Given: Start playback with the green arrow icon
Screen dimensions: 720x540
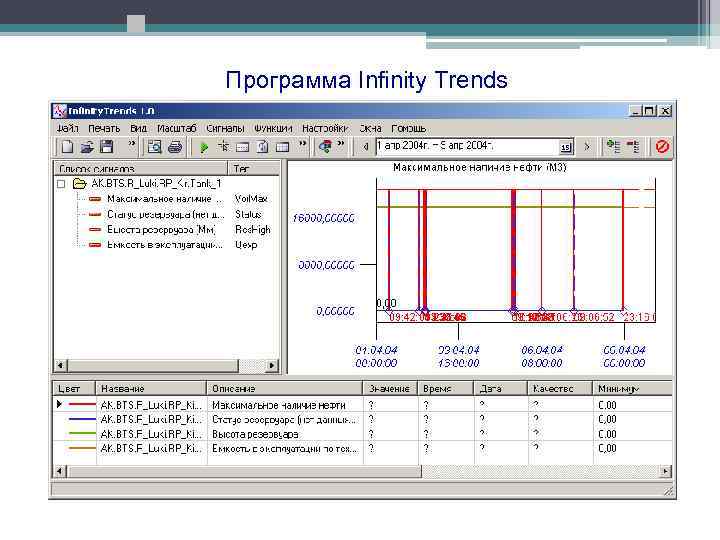Looking at the screenshot, I should pos(204,147).
